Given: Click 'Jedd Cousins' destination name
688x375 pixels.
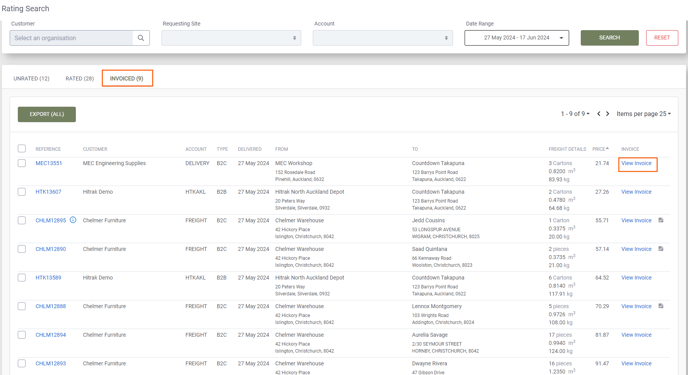Looking at the screenshot, I should (428, 220).
